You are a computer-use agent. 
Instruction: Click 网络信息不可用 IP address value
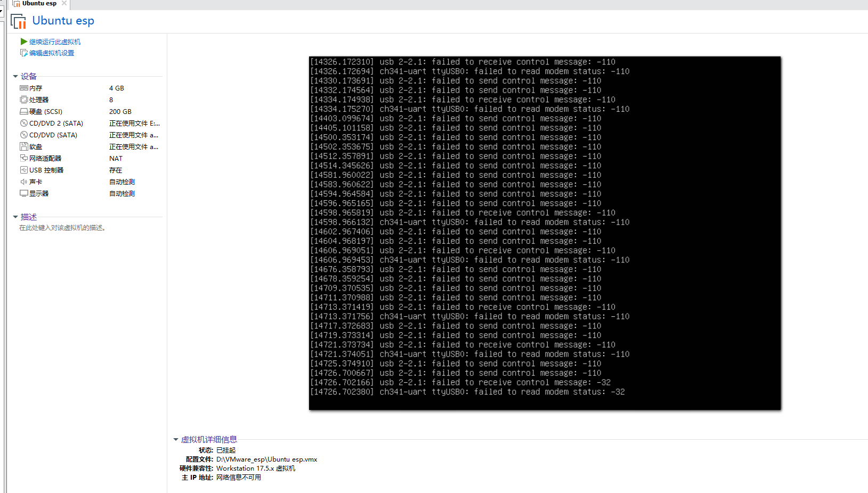[x=239, y=477]
